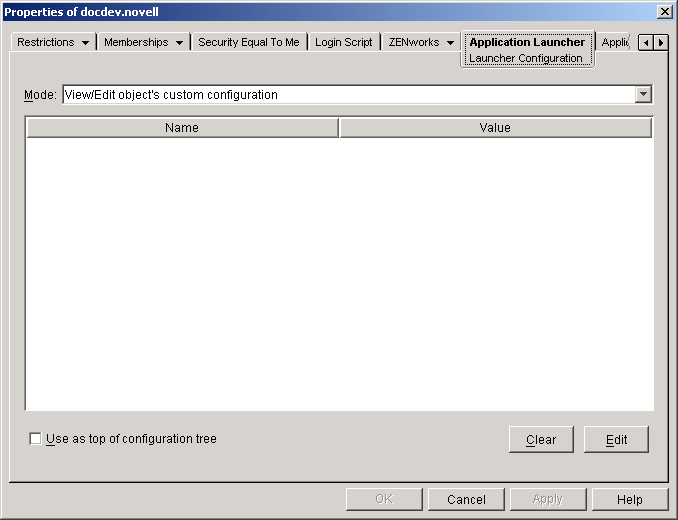The width and height of the screenshot is (678, 520).
Task: Click the Name column header
Action: (x=182, y=128)
